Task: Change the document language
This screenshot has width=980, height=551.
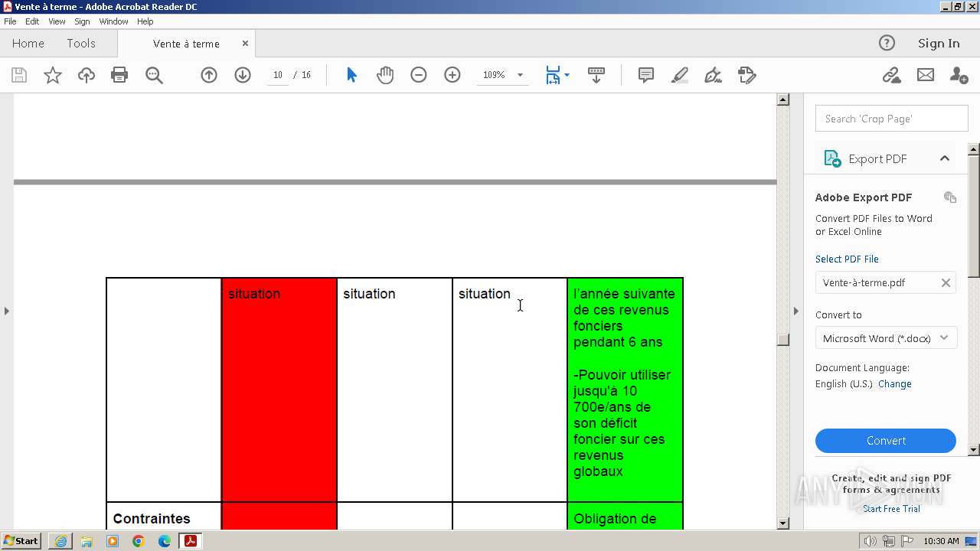Action: [x=895, y=384]
